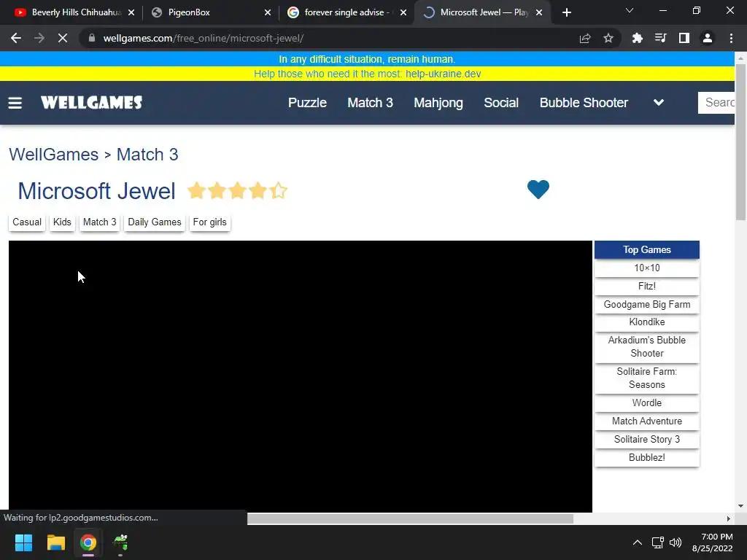Open Mahjong category in nav
This screenshot has width=747, height=560.
[x=438, y=103]
